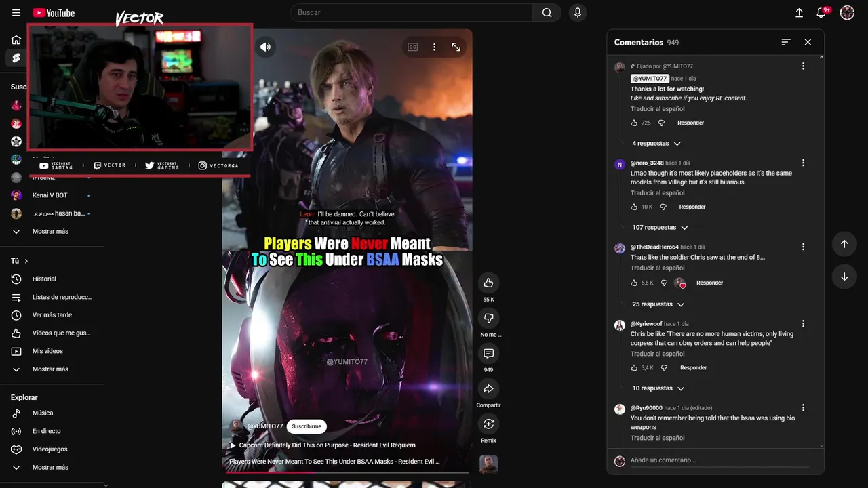
Task: Dislike the Short via thumbs-down button
Action: (x=488, y=318)
